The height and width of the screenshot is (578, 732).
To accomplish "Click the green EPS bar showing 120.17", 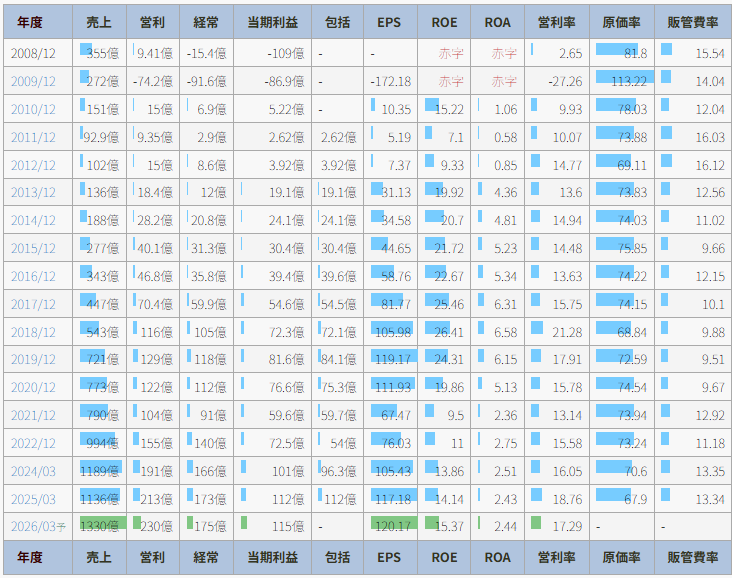I will tap(392, 526).
